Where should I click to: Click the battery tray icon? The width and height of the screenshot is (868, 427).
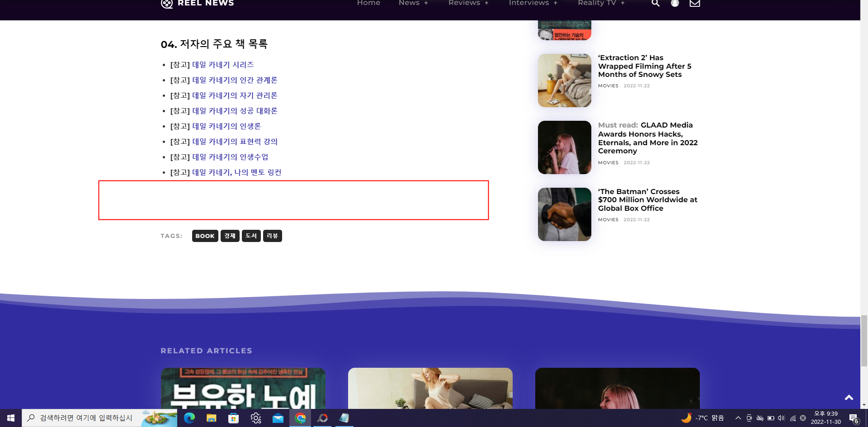(x=771, y=418)
